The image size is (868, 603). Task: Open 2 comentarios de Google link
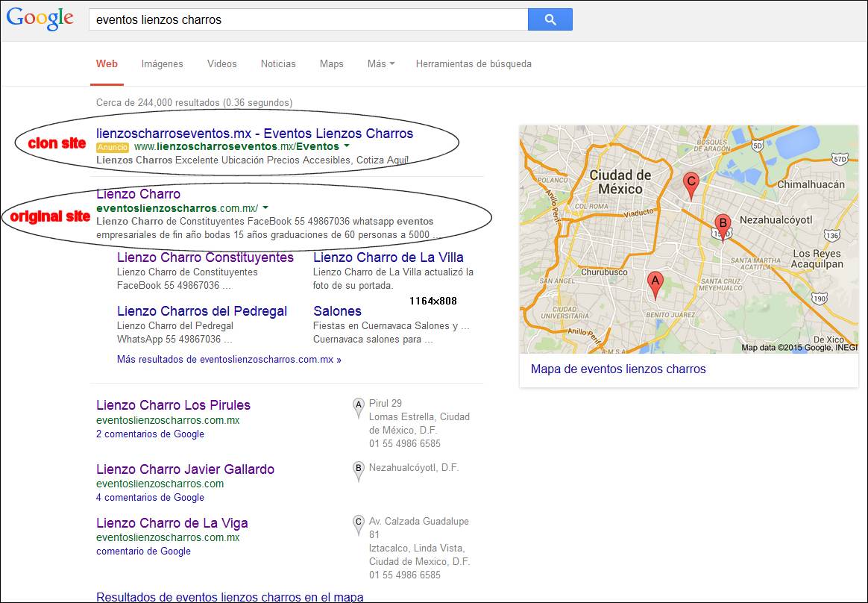[150, 434]
